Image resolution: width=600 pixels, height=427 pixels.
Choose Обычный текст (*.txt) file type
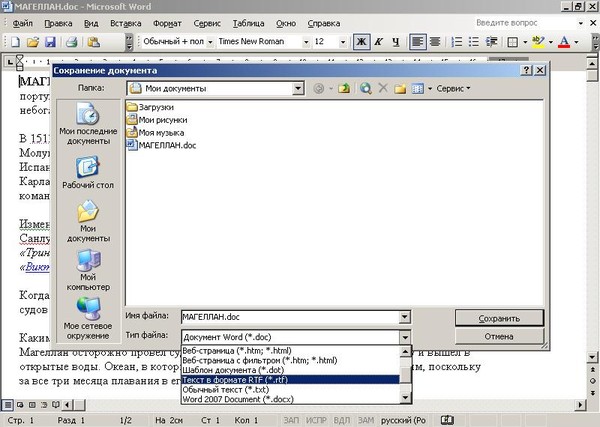[290, 390]
